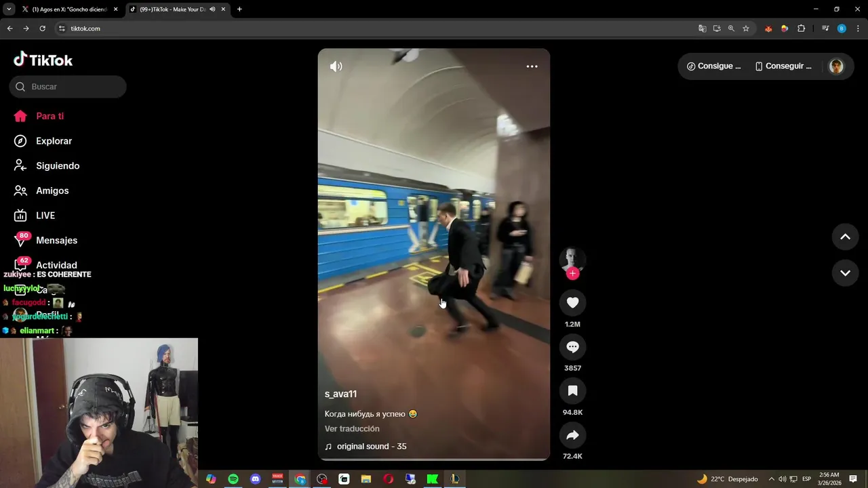
Task: Open weather widget 22°C Despejado
Action: (x=727, y=479)
